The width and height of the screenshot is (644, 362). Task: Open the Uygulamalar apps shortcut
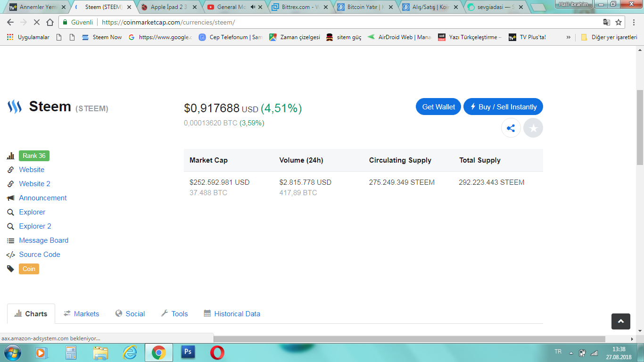[x=28, y=37]
